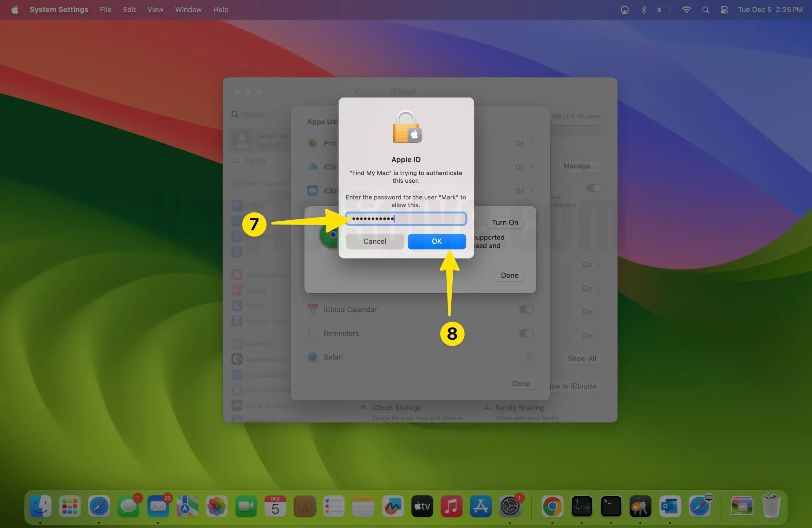This screenshot has width=812, height=528.
Task: Go back using the iCloud back chevron
Action: 357,91
